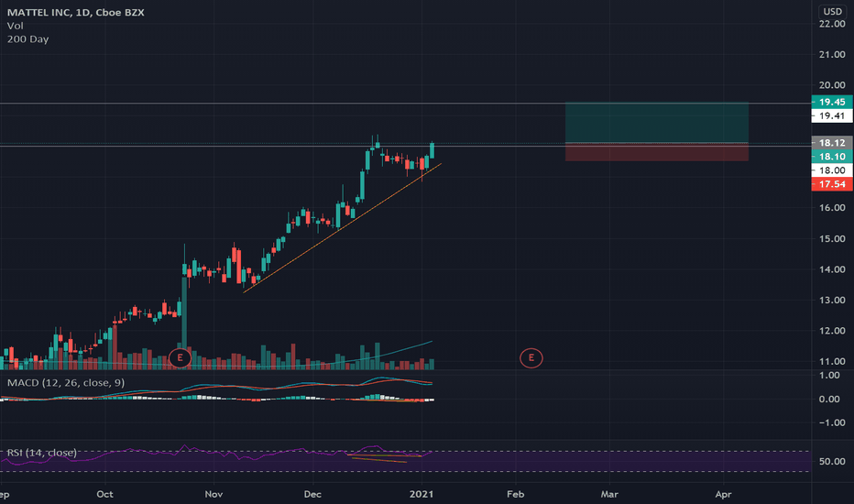Click the earnings 'E' marker near November
Image resolution: width=854 pixels, height=504 pixels.
[x=180, y=358]
